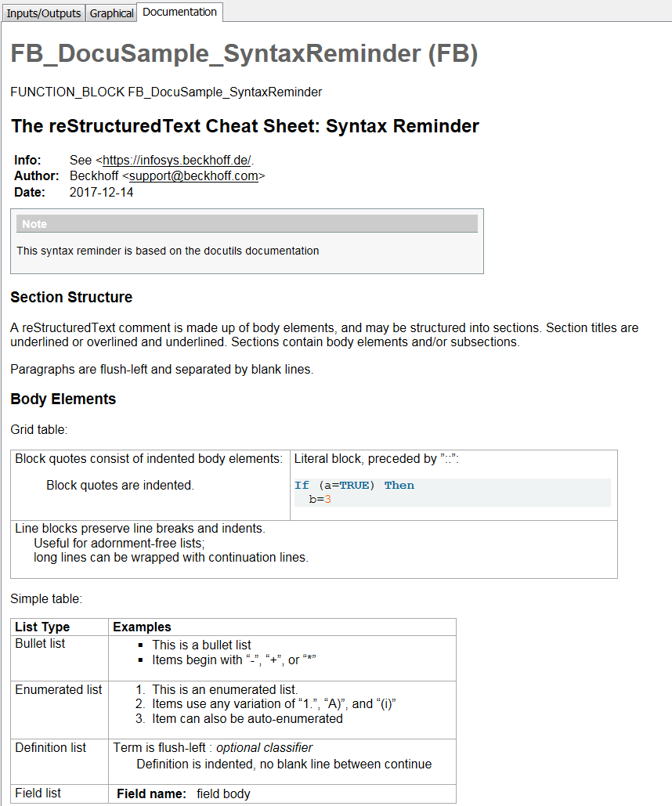Click 'Paragraphs are flush-left' sentence
The image size is (672, 806).
point(161,370)
